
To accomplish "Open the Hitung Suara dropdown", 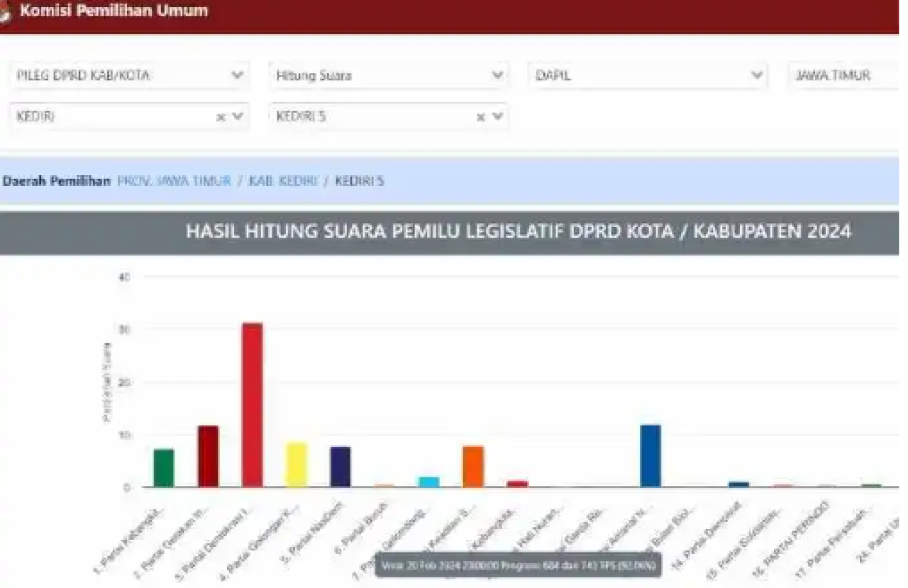I will 389,75.
